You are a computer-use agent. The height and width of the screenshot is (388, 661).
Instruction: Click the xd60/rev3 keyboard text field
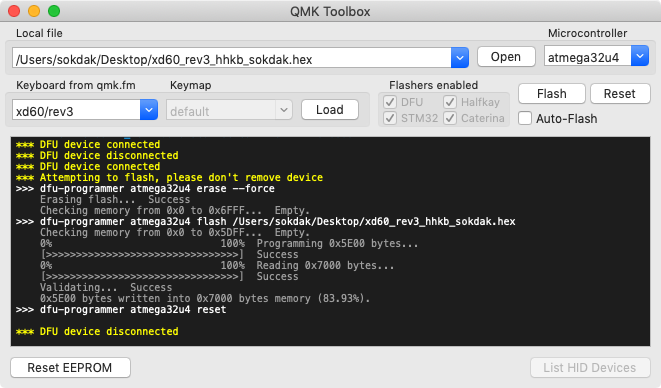point(76,110)
